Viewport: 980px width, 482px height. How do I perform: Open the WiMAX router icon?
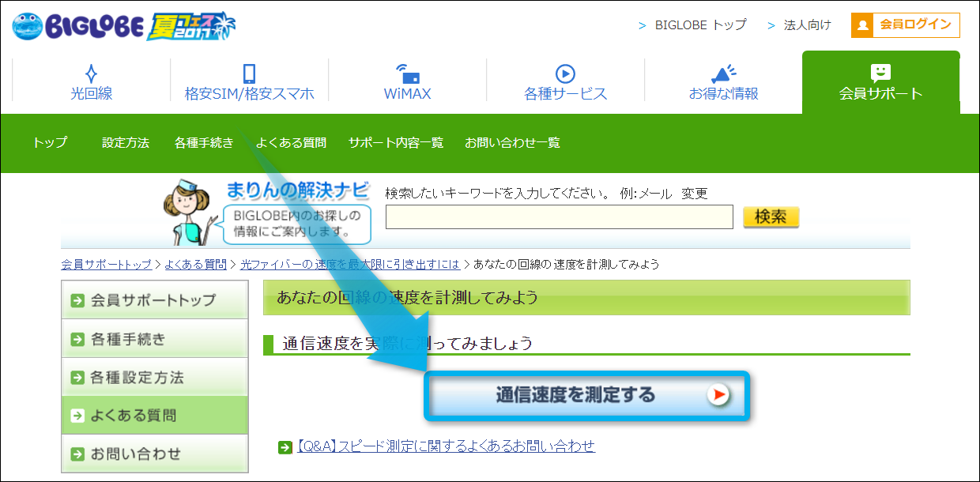click(x=407, y=74)
